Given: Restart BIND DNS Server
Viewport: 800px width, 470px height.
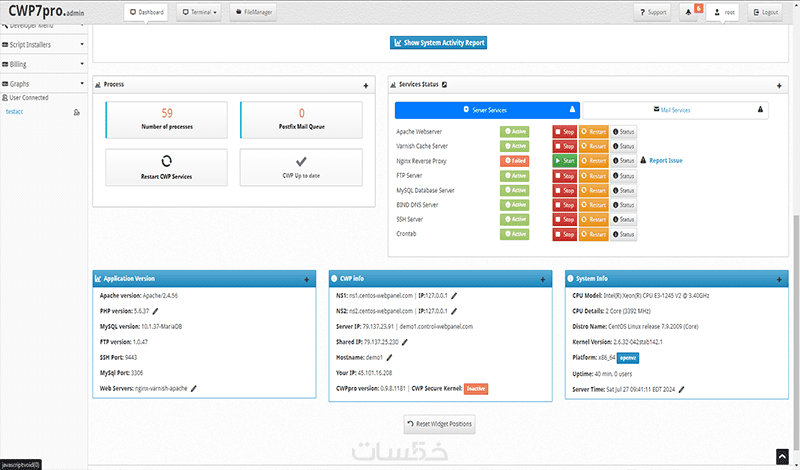Looking at the screenshot, I should (x=593, y=205).
